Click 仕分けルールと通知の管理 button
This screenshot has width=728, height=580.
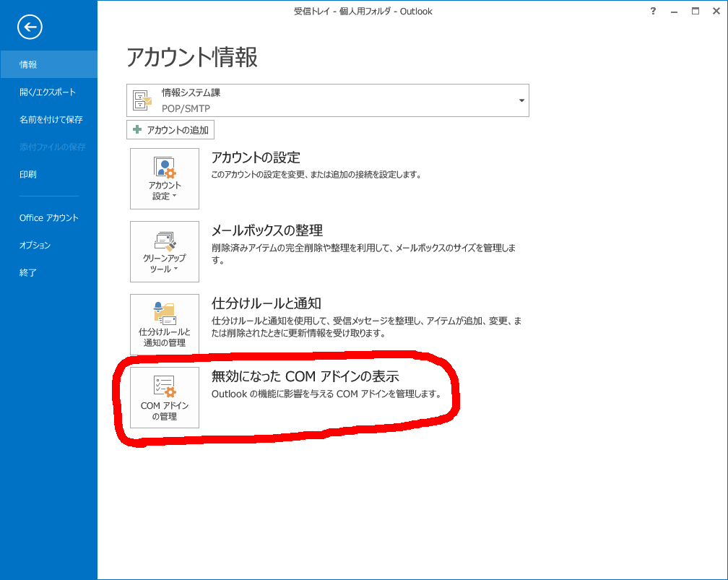[165, 324]
